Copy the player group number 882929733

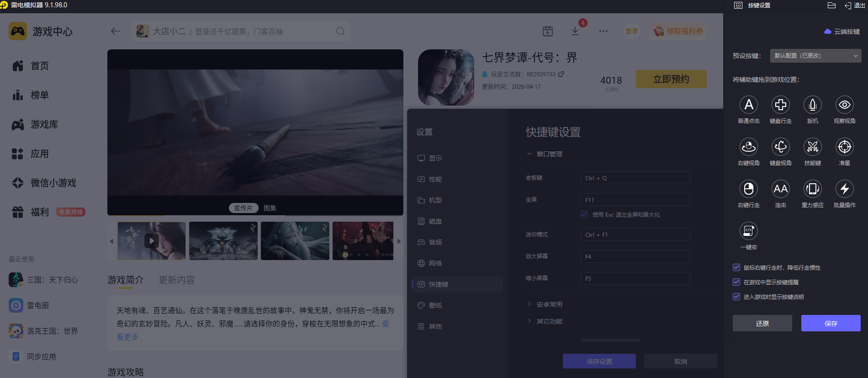[x=561, y=74]
